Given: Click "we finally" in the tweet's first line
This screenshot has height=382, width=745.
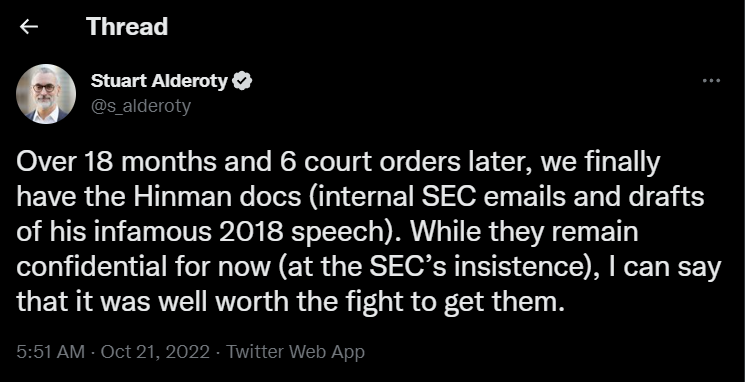Looking at the screenshot, I should 600,163.
